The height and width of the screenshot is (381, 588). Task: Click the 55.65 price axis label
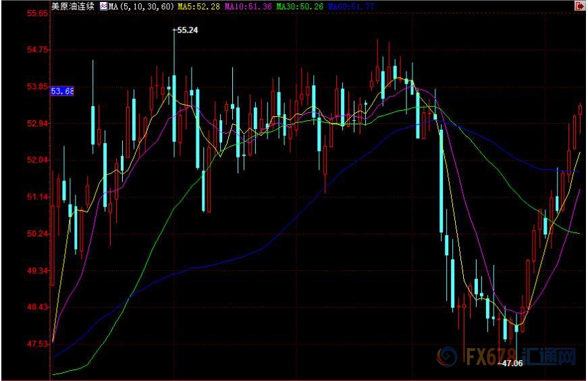coord(38,14)
